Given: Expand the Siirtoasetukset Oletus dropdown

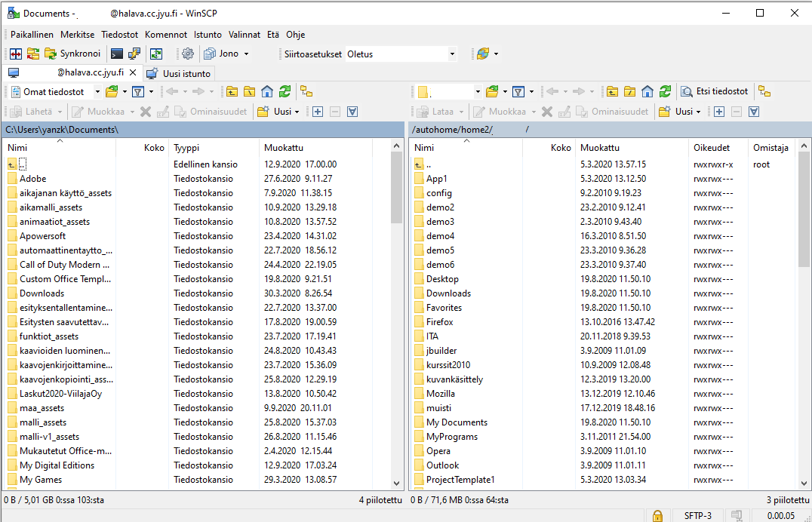Looking at the screenshot, I should [452, 54].
